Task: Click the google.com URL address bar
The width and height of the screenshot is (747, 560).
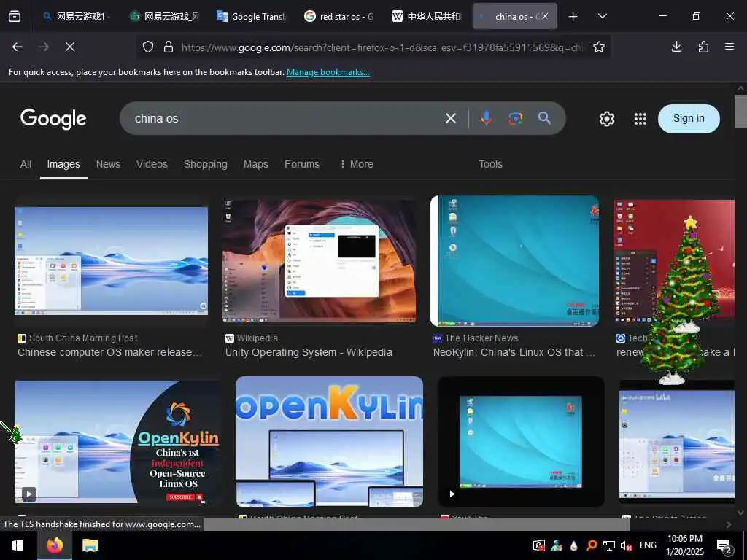Action: [381, 47]
